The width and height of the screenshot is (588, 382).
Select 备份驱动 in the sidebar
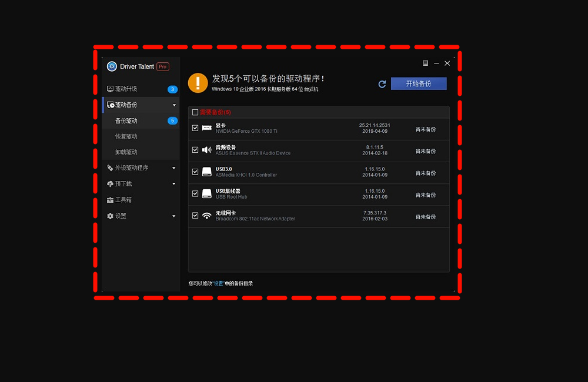click(x=141, y=120)
